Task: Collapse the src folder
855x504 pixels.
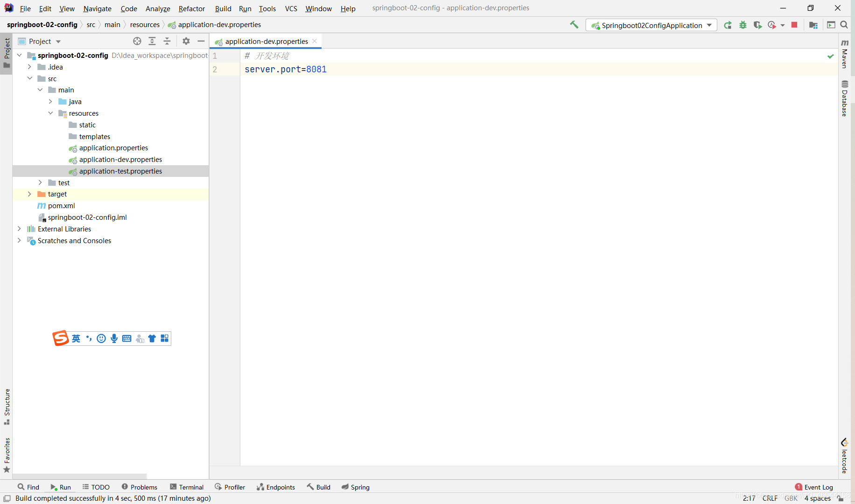Action: click(x=30, y=78)
